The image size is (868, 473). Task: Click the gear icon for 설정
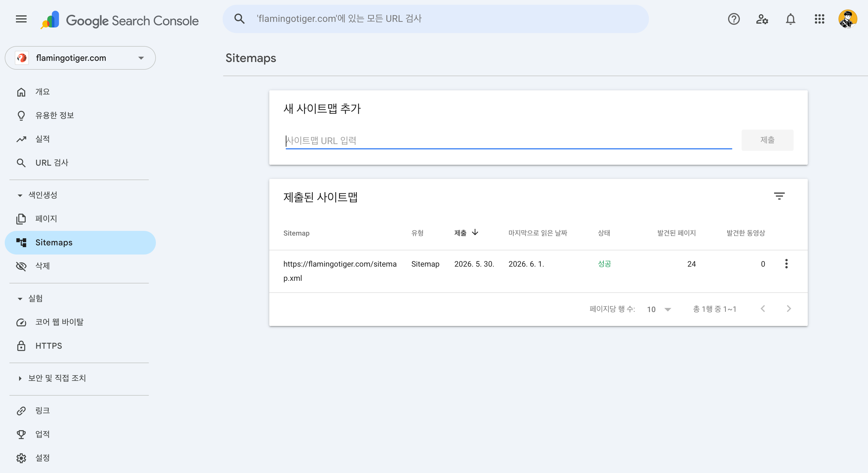[21, 458]
